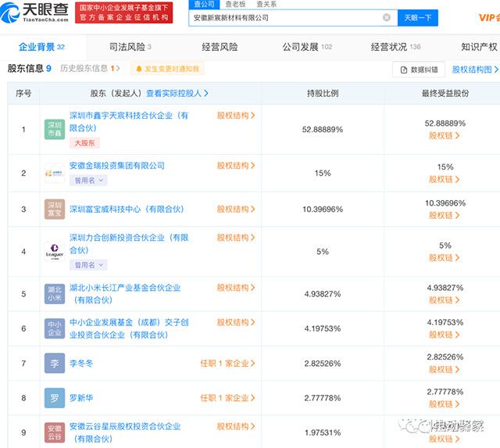Open 任职 1 家企业 for 罗新华
The image size is (500, 448).
click(227, 398)
